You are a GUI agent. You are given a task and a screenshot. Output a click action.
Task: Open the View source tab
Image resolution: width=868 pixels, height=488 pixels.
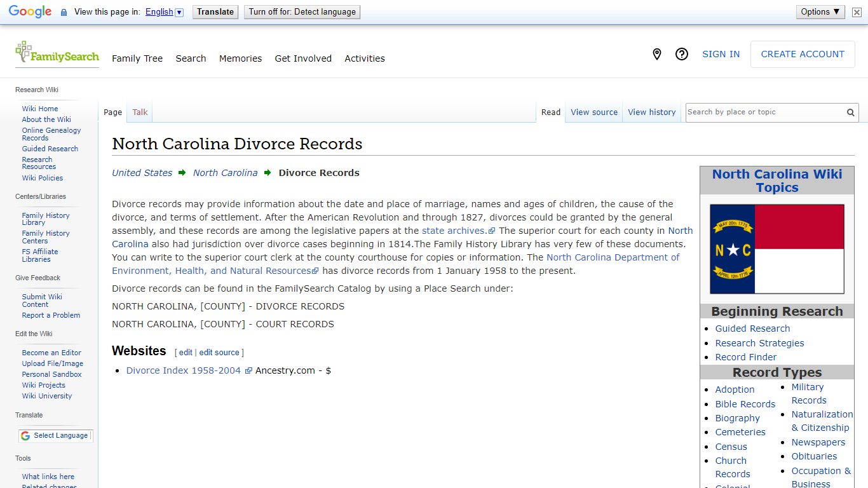click(x=594, y=112)
